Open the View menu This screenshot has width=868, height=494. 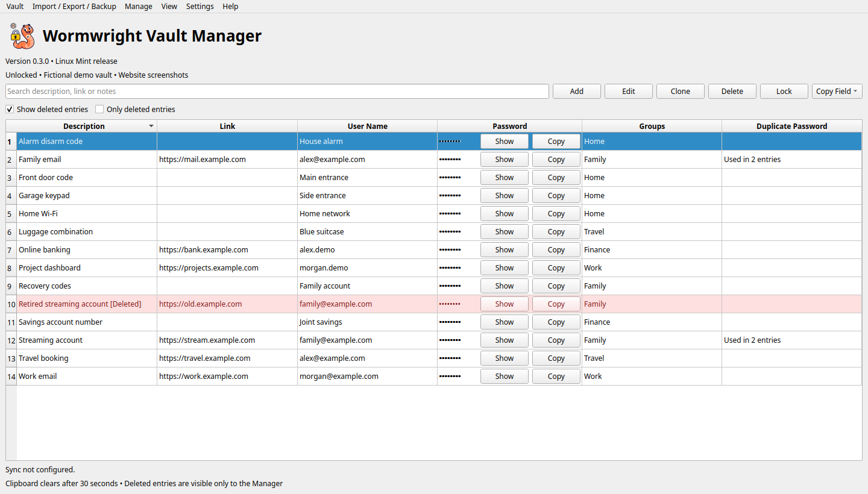pyautogui.click(x=169, y=7)
